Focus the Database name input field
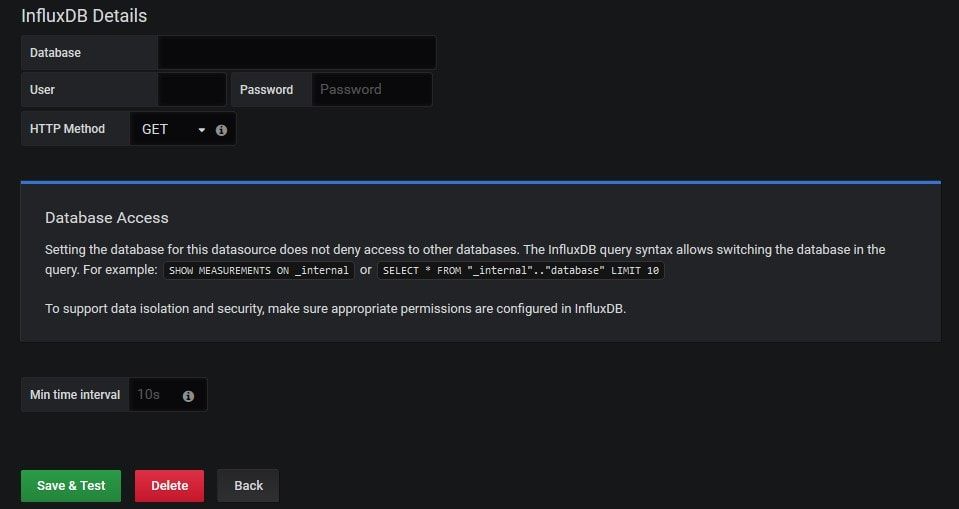The height and width of the screenshot is (509, 959). coord(297,53)
